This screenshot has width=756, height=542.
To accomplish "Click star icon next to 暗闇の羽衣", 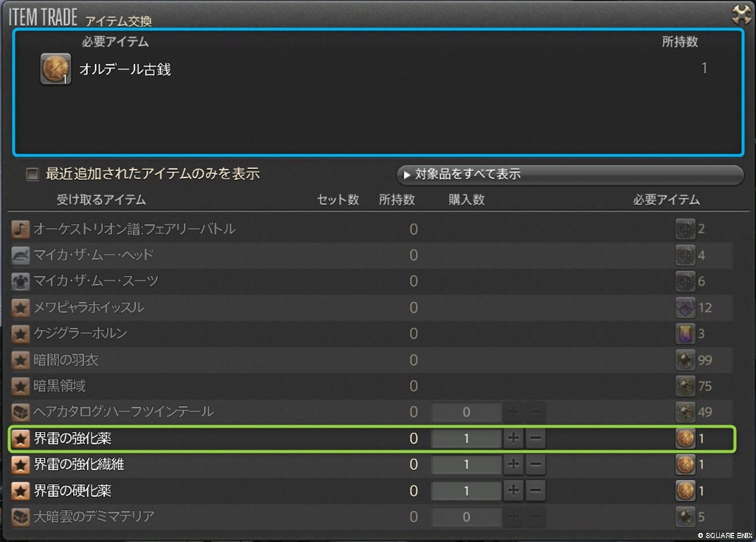I will tap(20, 360).
